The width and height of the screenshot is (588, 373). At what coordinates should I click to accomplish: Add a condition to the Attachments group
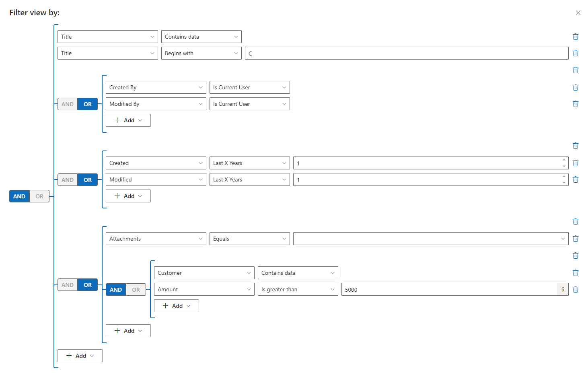pyautogui.click(x=128, y=331)
